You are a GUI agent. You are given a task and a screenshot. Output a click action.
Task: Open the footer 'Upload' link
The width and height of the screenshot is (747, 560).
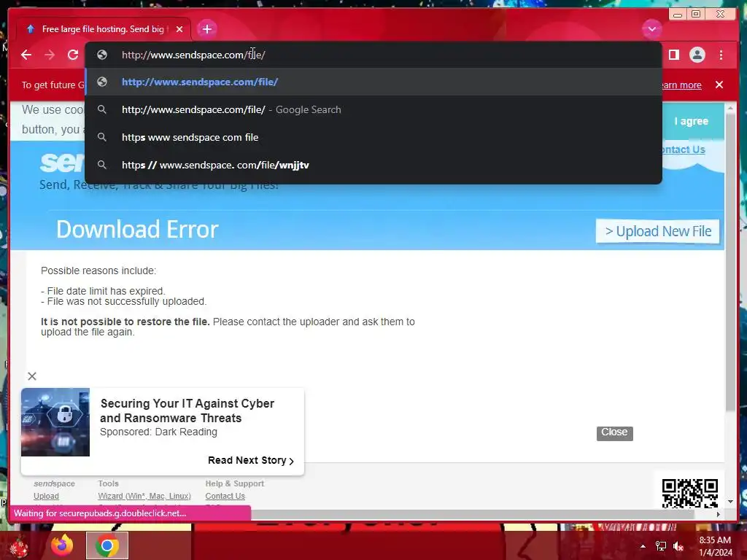coord(46,496)
